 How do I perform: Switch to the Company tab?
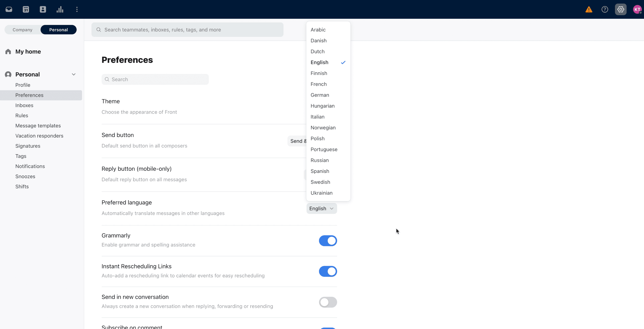pos(23,30)
